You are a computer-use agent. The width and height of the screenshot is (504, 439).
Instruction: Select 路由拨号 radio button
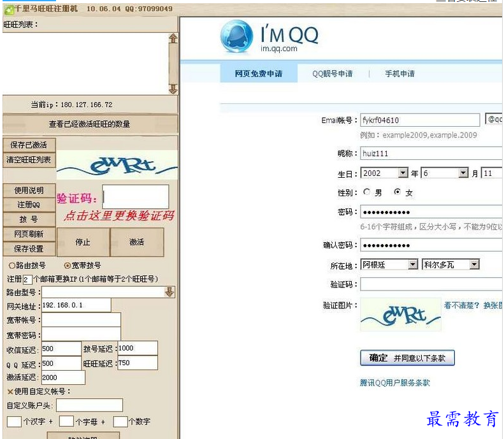12,266
